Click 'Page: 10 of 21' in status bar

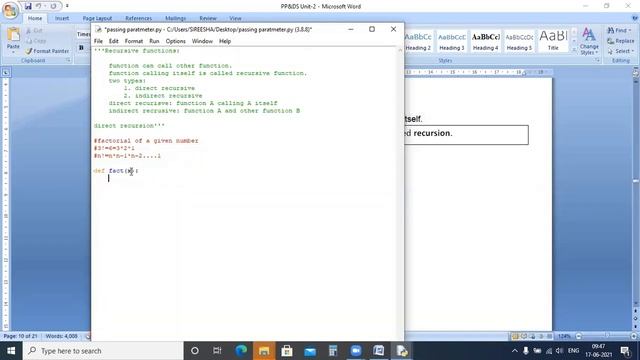tap(20, 336)
